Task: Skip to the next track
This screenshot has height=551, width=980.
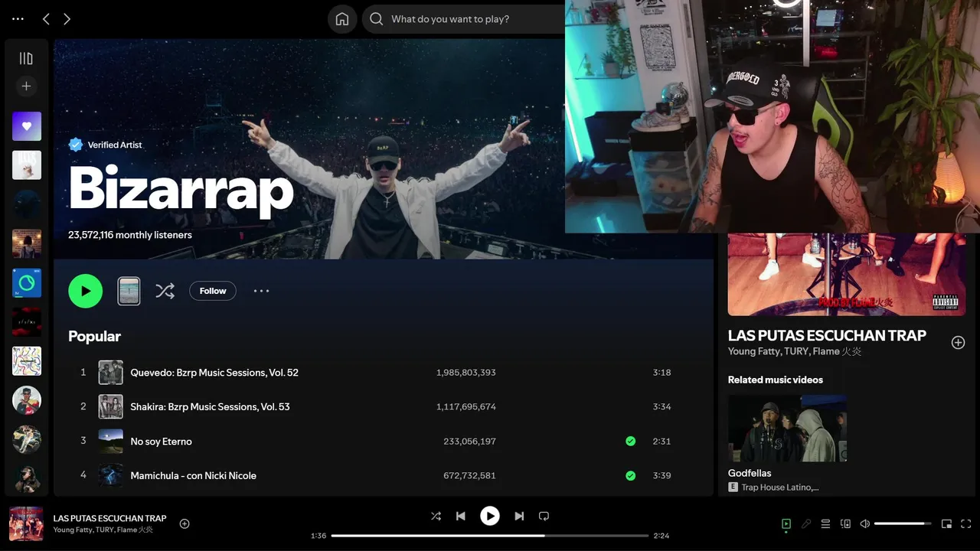Action: [x=519, y=517]
